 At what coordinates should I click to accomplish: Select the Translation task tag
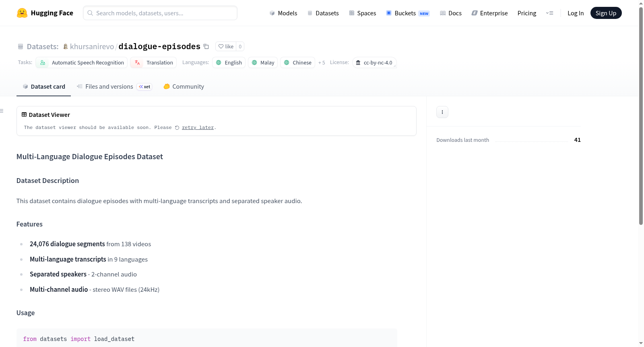[x=153, y=62]
